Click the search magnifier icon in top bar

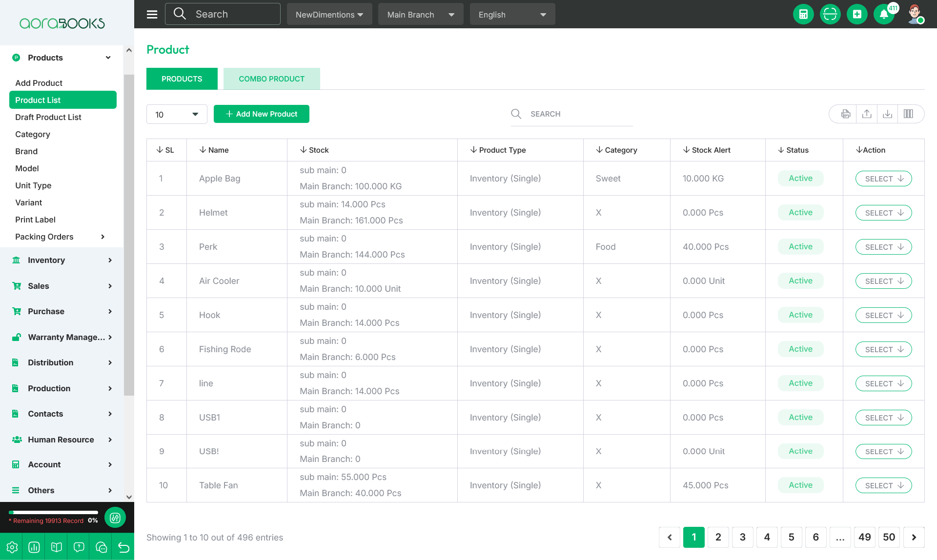(x=180, y=14)
